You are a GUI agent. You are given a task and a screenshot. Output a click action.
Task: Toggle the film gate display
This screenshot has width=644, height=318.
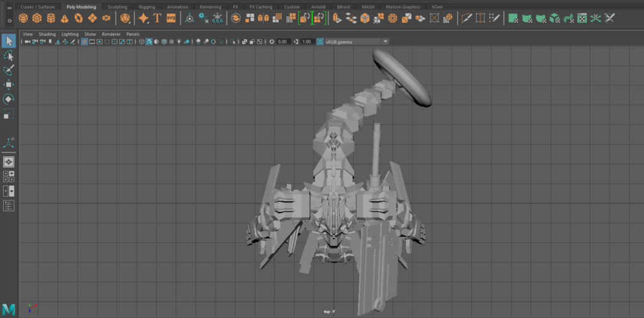point(92,41)
